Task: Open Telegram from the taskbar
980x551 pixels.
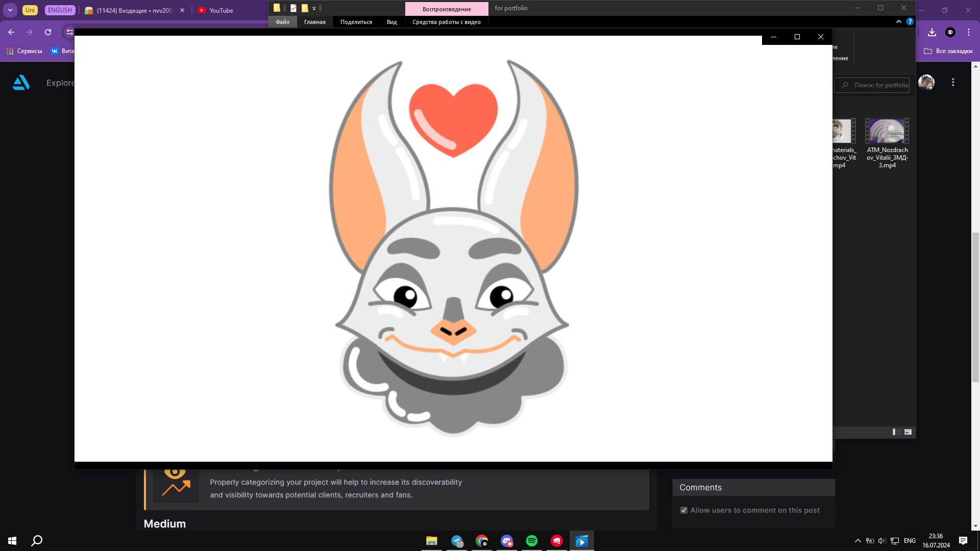Action: click(457, 541)
